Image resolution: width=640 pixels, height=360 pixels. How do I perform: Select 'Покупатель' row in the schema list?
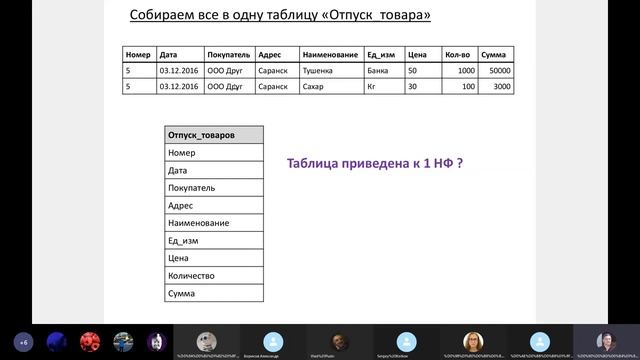[x=214, y=188]
